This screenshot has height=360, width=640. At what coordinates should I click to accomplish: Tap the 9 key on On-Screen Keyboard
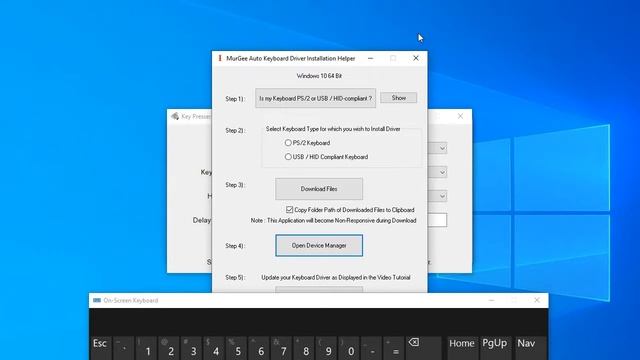[x=327, y=348]
